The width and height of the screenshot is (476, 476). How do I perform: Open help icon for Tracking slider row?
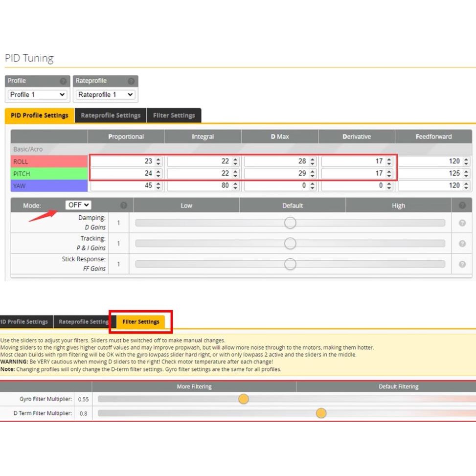(x=462, y=244)
